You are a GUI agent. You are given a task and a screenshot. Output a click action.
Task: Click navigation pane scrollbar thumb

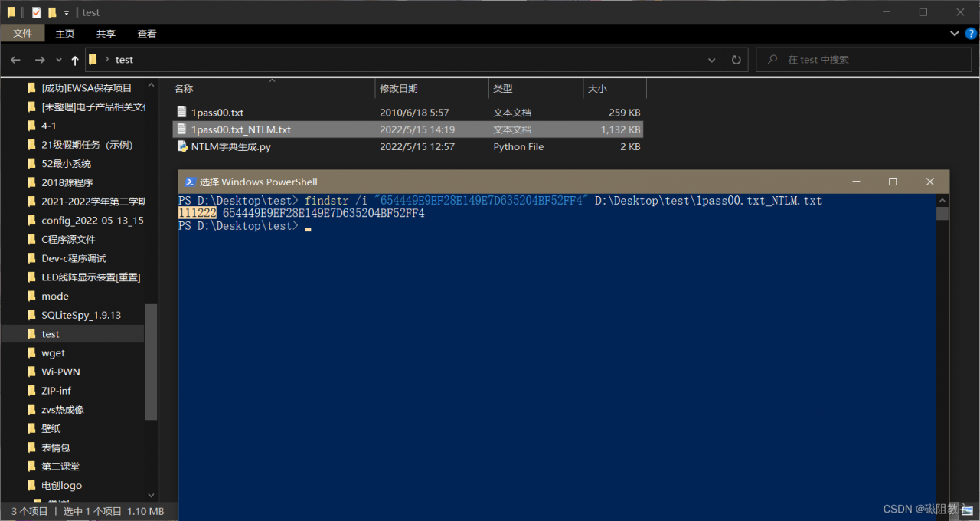(x=151, y=362)
